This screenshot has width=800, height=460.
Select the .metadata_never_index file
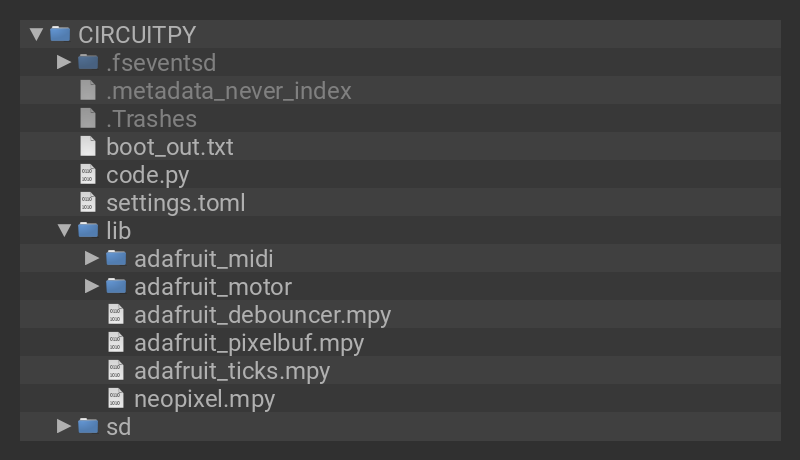coord(228,90)
